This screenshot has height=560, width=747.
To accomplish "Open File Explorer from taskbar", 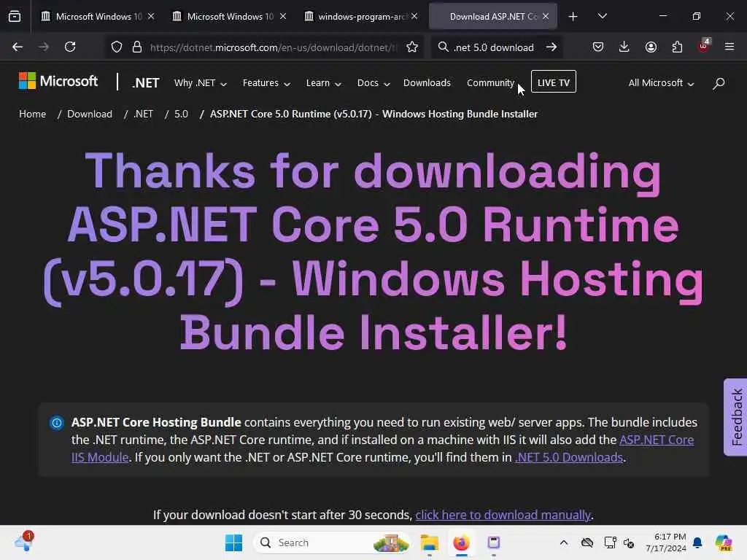I will coord(429,542).
